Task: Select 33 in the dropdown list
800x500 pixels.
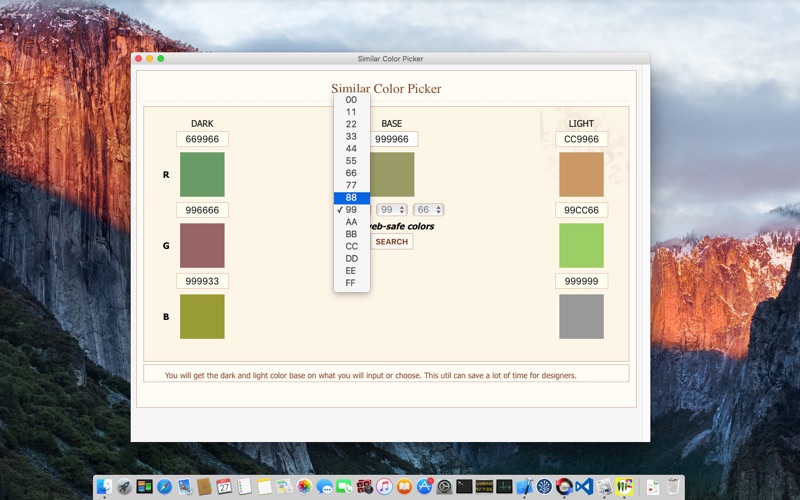Action: tap(352, 137)
